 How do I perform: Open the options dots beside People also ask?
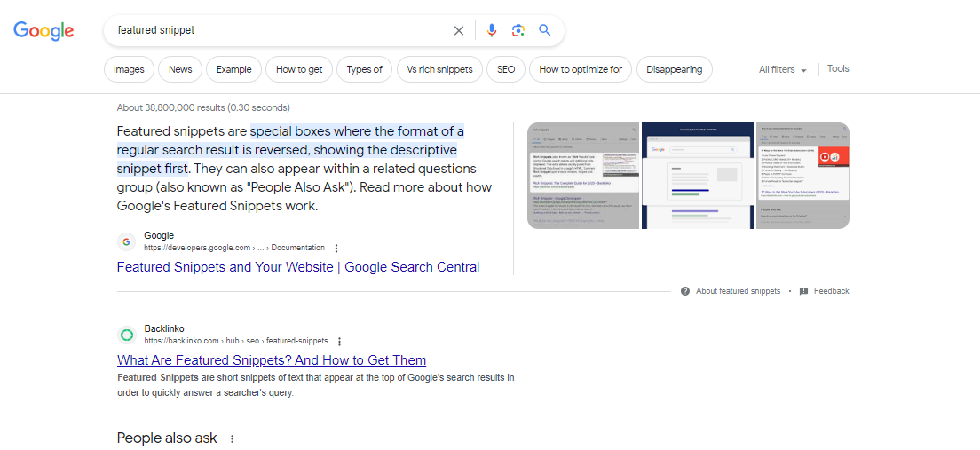point(232,438)
